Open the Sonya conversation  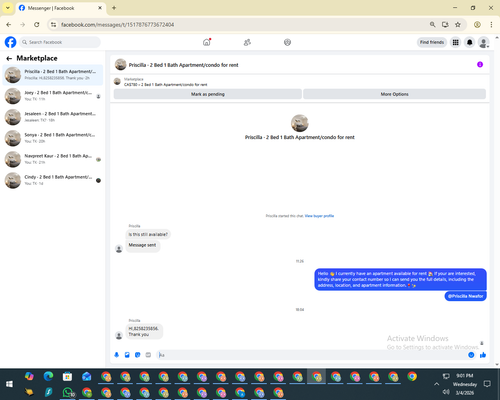click(x=53, y=138)
